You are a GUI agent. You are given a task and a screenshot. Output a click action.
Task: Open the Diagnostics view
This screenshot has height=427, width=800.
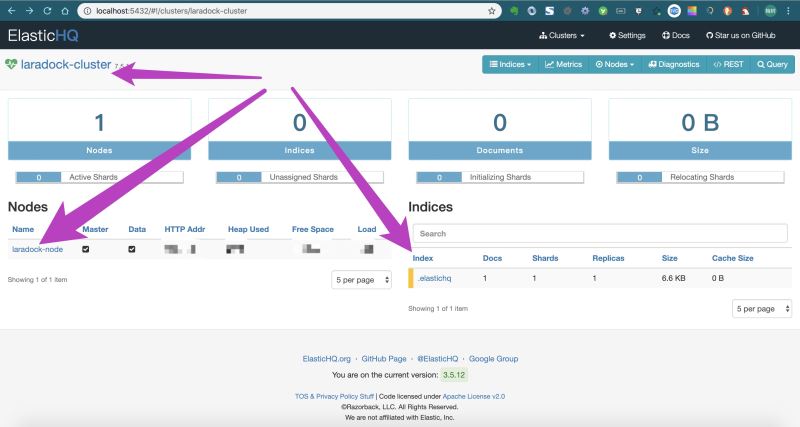674,64
